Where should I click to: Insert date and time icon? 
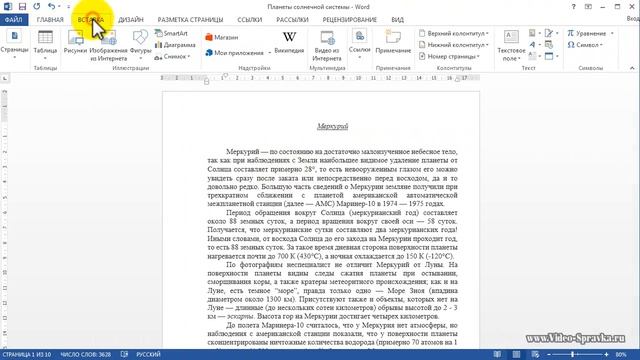[x=549, y=44]
